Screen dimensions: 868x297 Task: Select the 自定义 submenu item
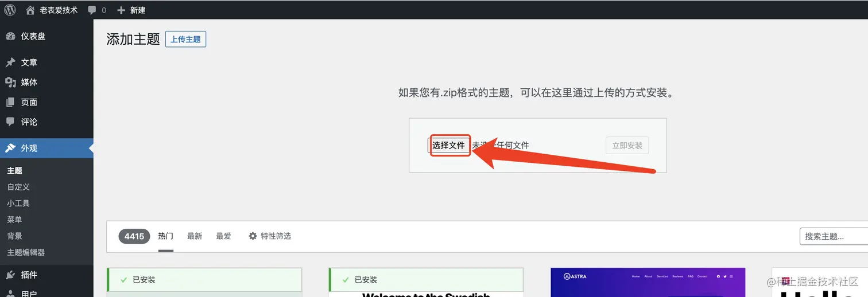click(18, 187)
